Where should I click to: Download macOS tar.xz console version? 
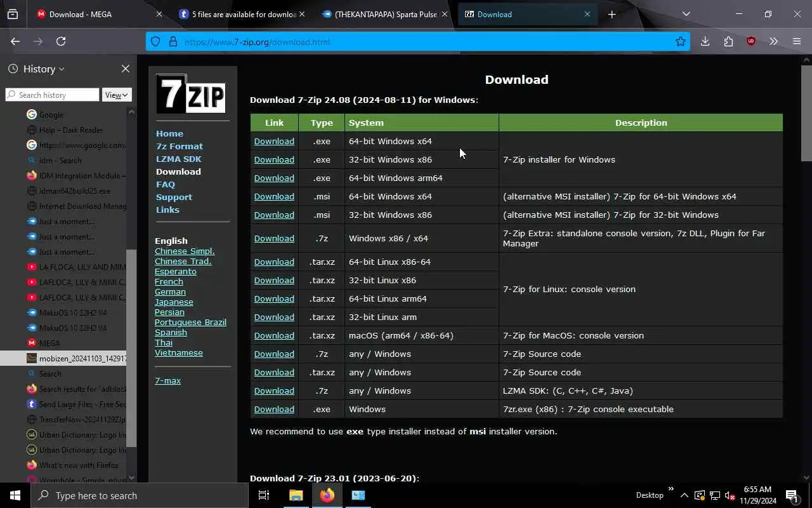coord(274,335)
